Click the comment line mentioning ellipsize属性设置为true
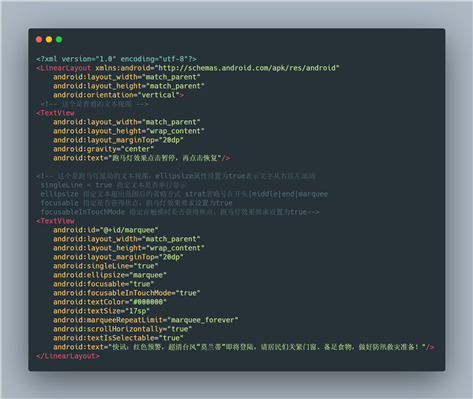The height and width of the screenshot is (399, 473). point(176,176)
